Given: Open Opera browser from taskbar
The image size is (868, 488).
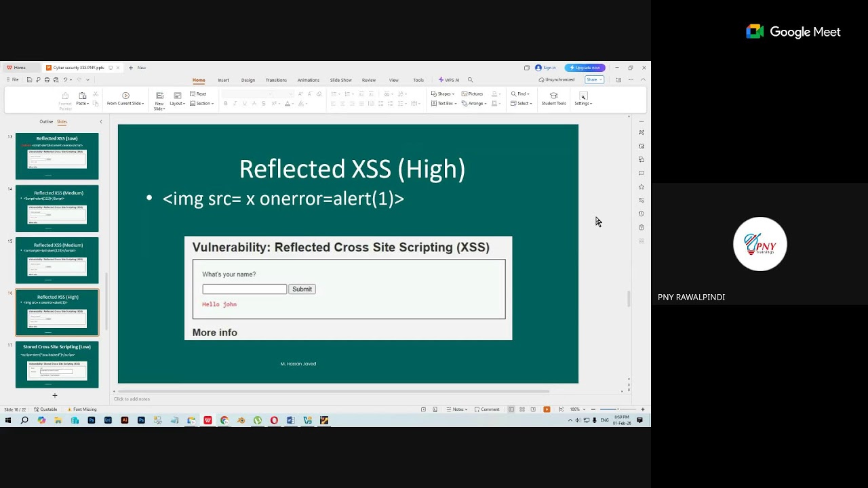Looking at the screenshot, I should click(x=274, y=420).
